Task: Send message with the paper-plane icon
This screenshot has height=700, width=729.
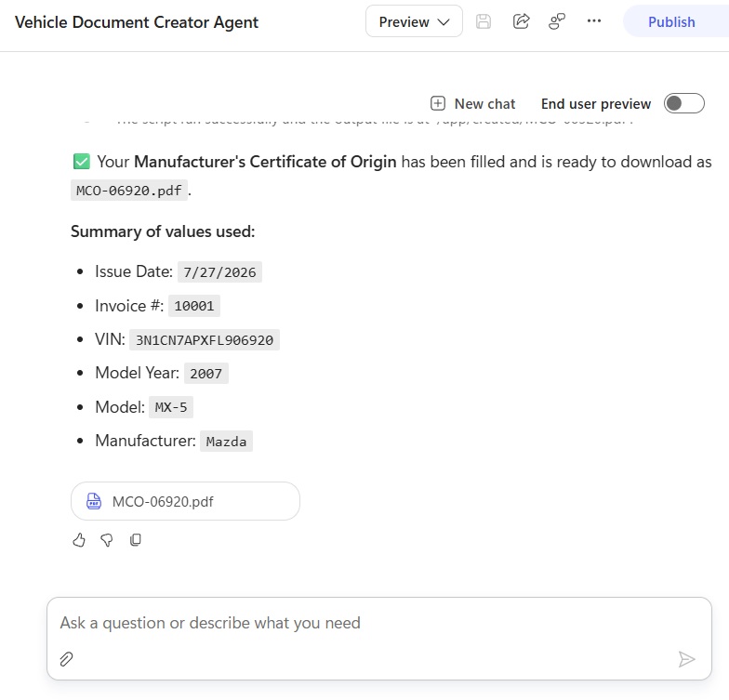Action: [686, 658]
